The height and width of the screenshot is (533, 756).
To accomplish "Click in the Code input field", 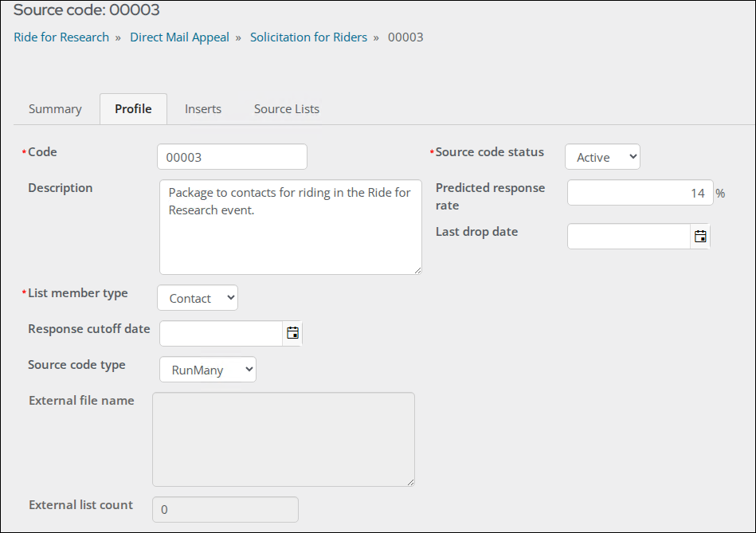I will [232, 157].
